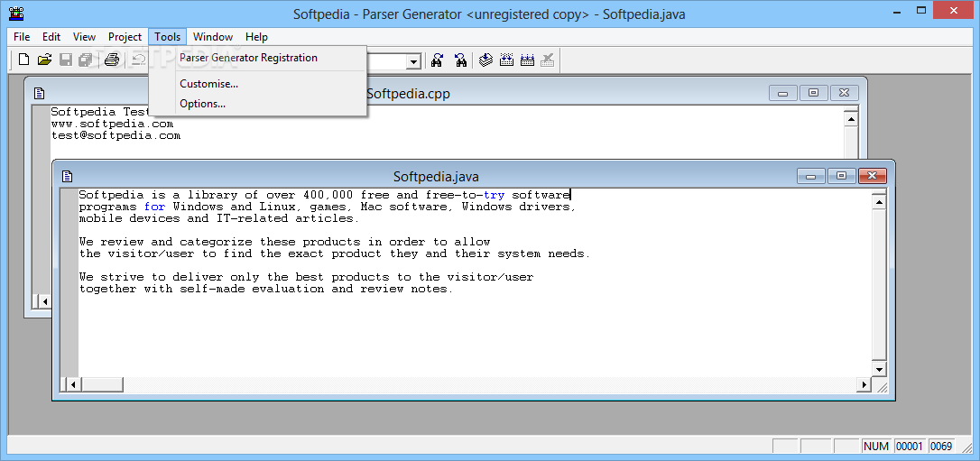Open the Help menu
The image size is (980, 461).
point(256,37)
